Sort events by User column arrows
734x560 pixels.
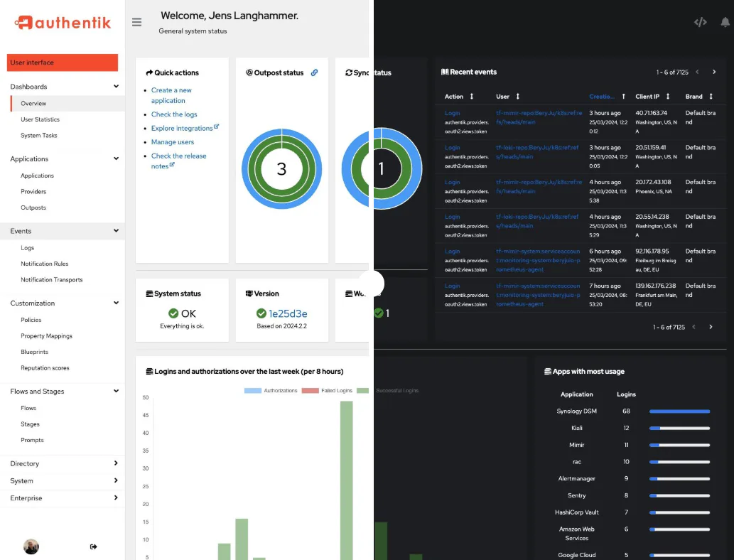518,97
